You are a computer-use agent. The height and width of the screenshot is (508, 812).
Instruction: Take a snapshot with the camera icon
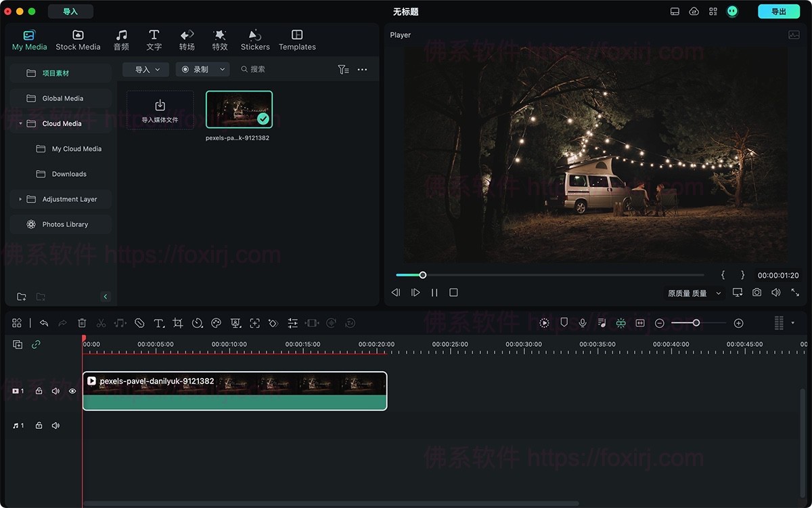(x=757, y=292)
